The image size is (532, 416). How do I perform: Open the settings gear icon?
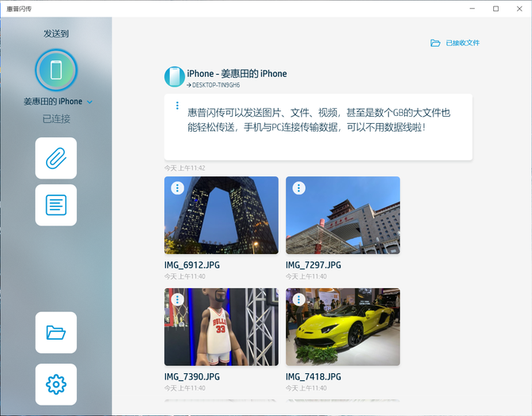[x=56, y=384]
